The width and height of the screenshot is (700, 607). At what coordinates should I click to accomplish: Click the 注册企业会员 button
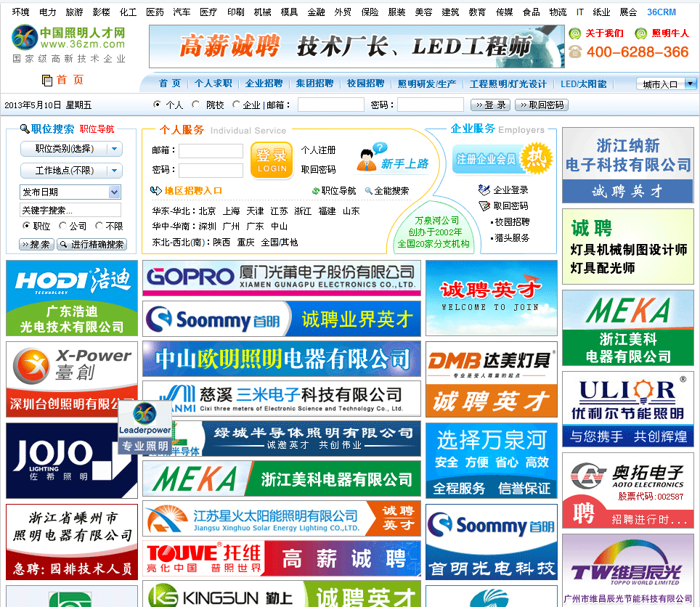click(487, 159)
